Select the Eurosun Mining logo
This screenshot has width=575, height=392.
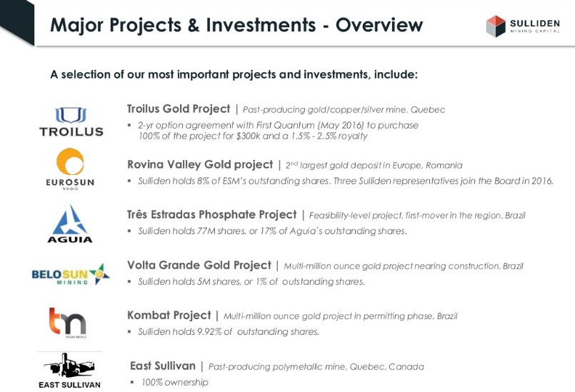(70, 169)
